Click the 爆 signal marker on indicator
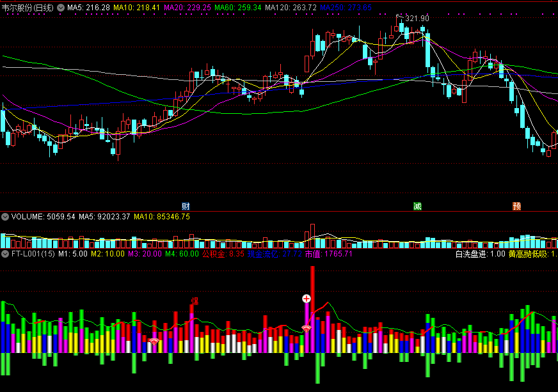This screenshot has height=392, width=558. pos(195,301)
